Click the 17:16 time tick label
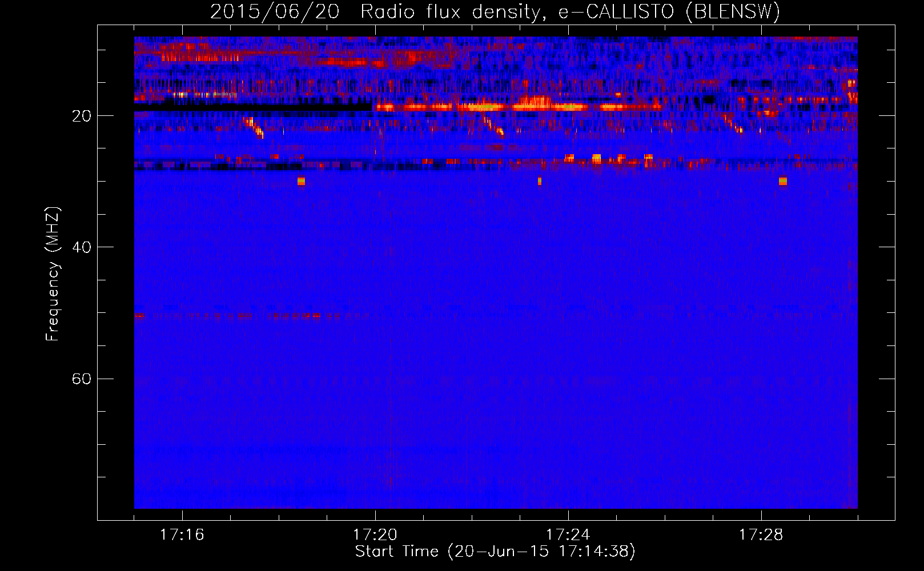The width and height of the screenshot is (924, 571). (182, 535)
